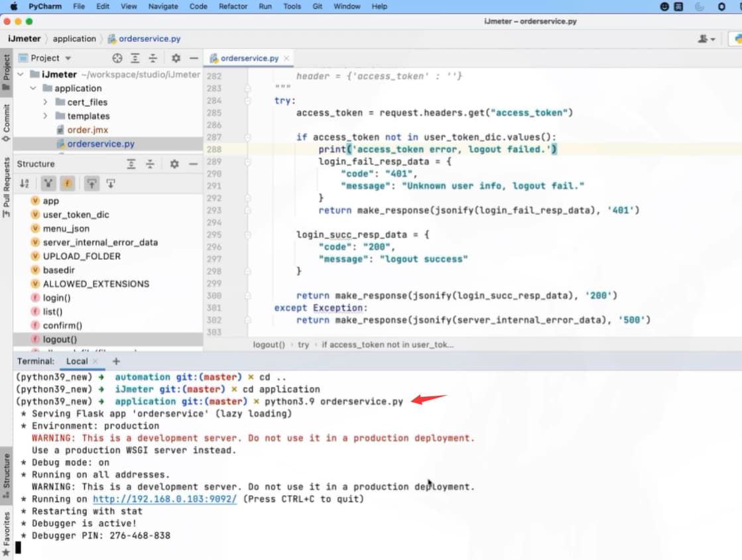Sort Structure alphabetically
This screenshot has height=560, width=742.
tap(25, 184)
